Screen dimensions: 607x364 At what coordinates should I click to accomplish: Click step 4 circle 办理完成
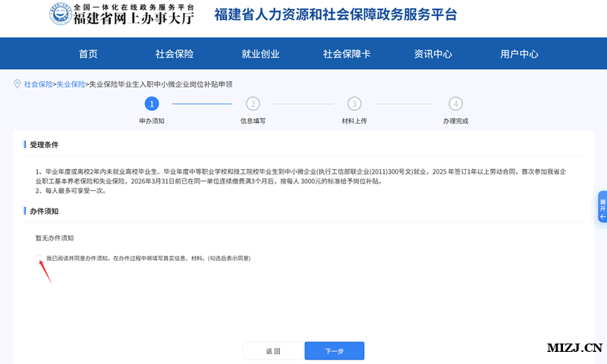455,104
